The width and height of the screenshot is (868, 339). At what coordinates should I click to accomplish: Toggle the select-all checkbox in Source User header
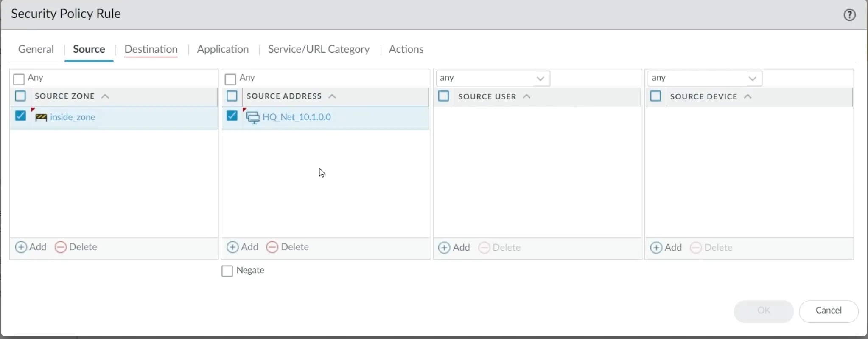tap(443, 96)
